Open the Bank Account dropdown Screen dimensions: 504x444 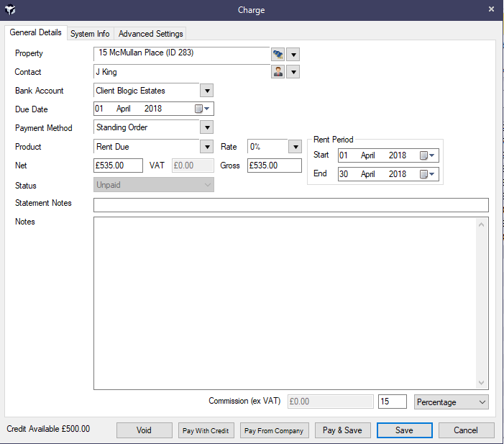[206, 91]
